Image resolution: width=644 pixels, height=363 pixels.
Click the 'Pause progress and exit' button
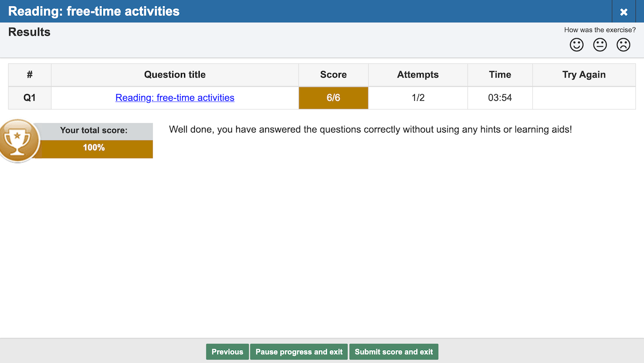coord(299,352)
